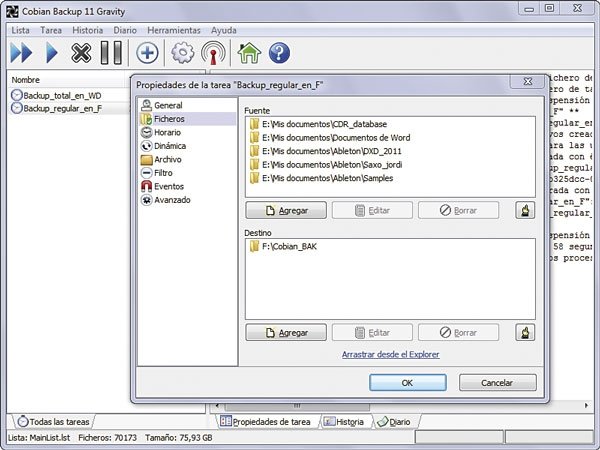
Task: Select the Backup_regular_en_F task
Action: (x=56, y=108)
